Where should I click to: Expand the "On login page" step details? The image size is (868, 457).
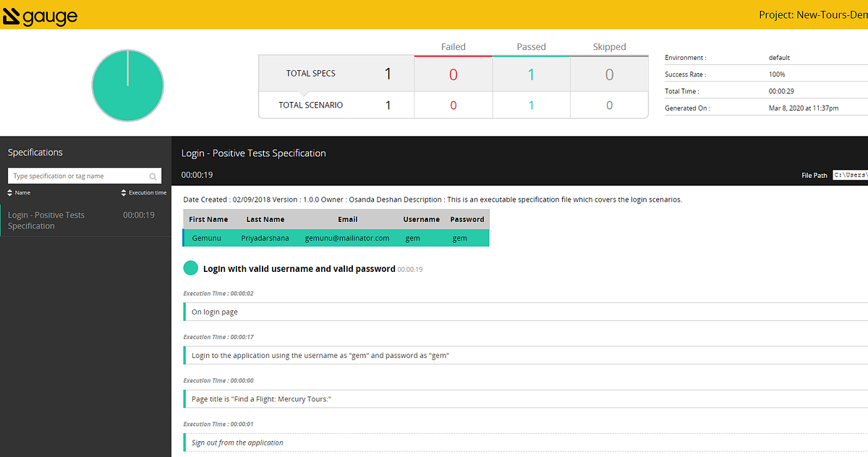(215, 311)
